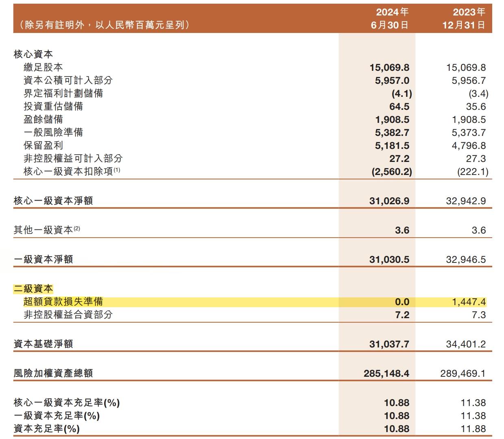Click footnote marker (2) after 其他一級資本
This screenshot has height=439, width=504.
[x=77, y=229]
